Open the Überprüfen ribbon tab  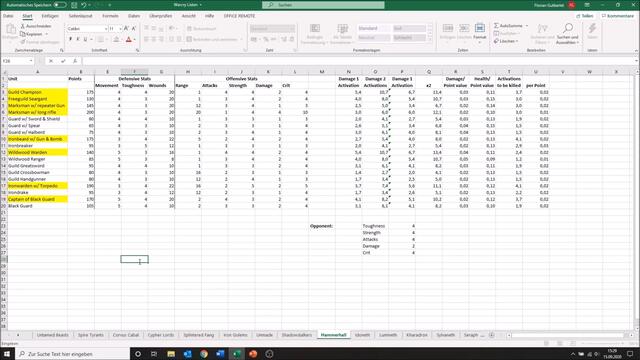160,16
